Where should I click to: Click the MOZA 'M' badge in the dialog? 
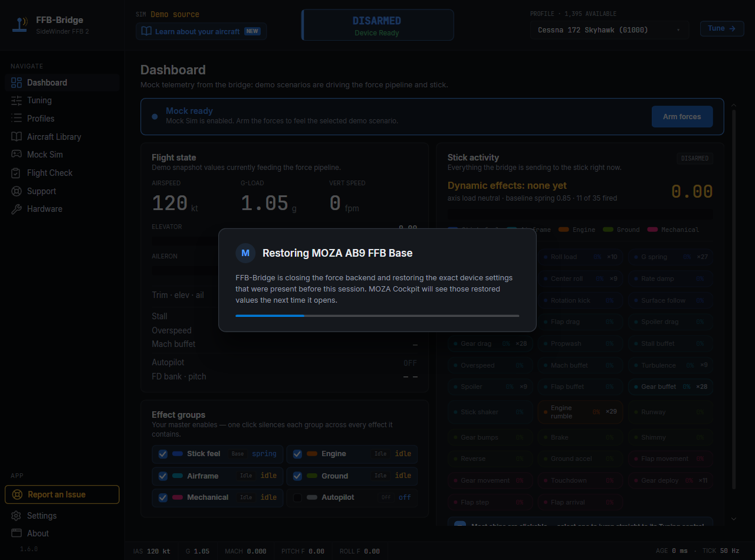tap(245, 253)
